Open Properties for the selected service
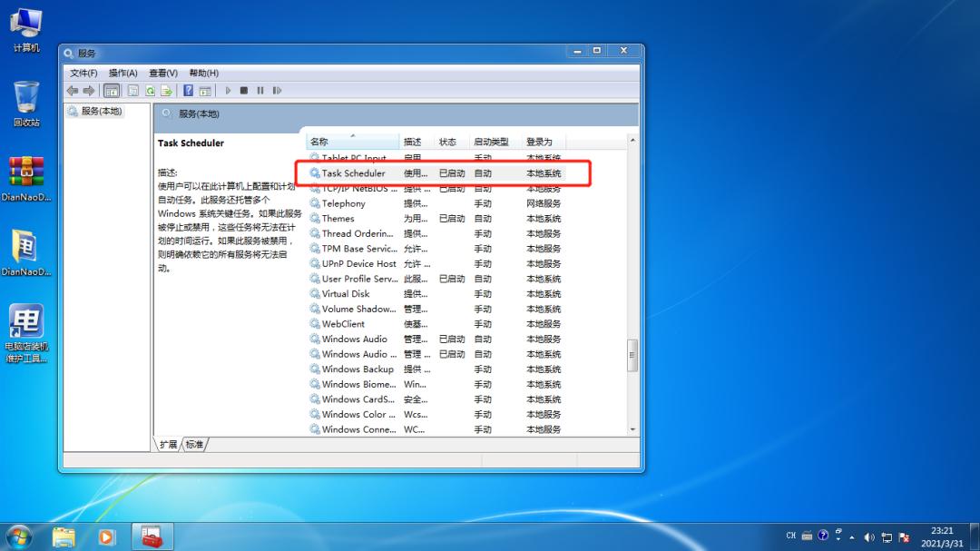This screenshot has width=980, height=551. coord(133,90)
